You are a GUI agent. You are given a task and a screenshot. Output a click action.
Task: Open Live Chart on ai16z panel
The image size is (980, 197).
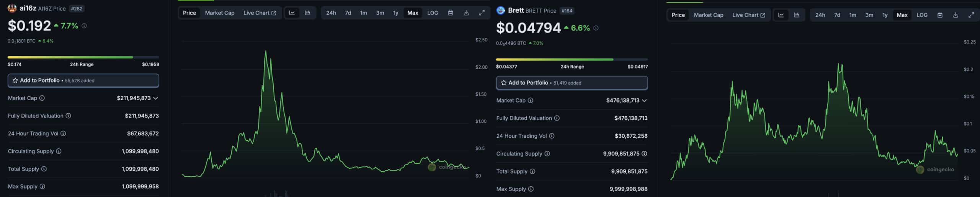pyautogui.click(x=260, y=13)
